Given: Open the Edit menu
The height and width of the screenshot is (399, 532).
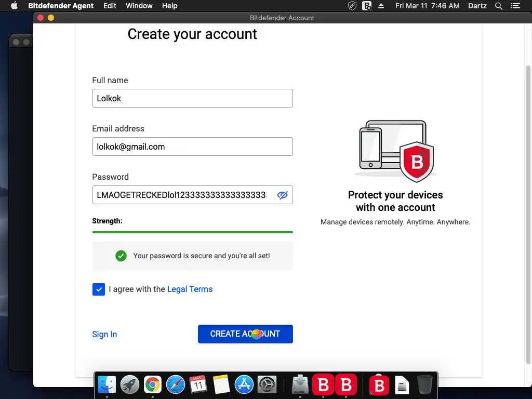Looking at the screenshot, I should coord(110,6).
